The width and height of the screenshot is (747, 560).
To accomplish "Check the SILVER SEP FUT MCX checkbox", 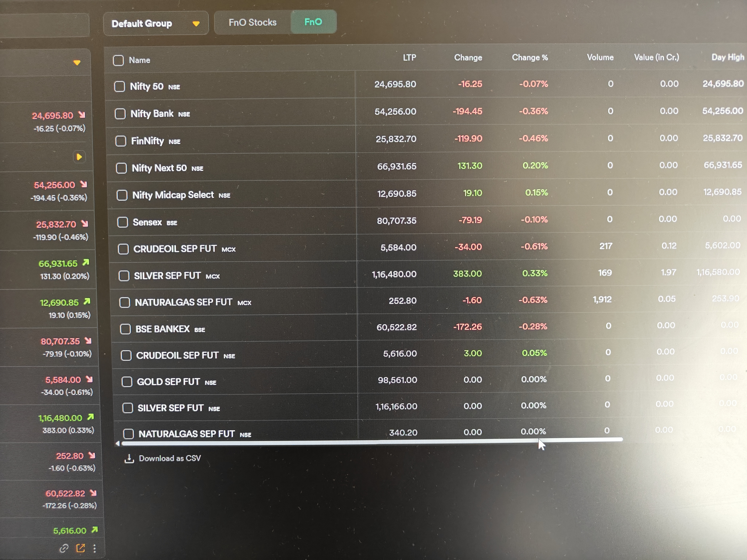I will (124, 276).
